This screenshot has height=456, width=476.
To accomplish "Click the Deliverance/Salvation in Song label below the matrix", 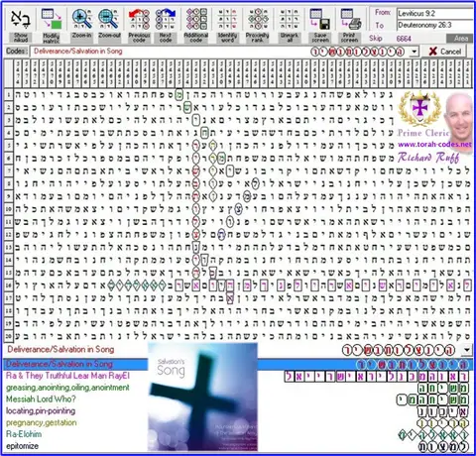I will coord(60,350).
